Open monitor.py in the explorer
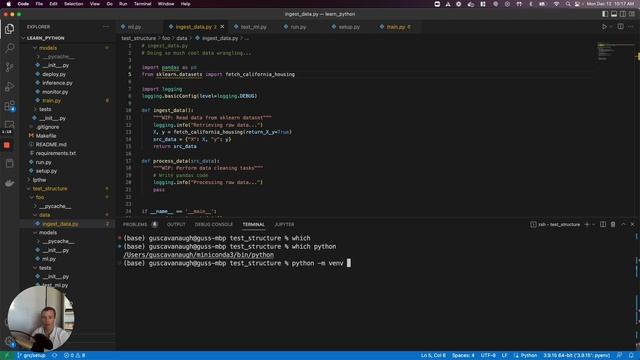The width and height of the screenshot is (640, 360). coord(68,92)
